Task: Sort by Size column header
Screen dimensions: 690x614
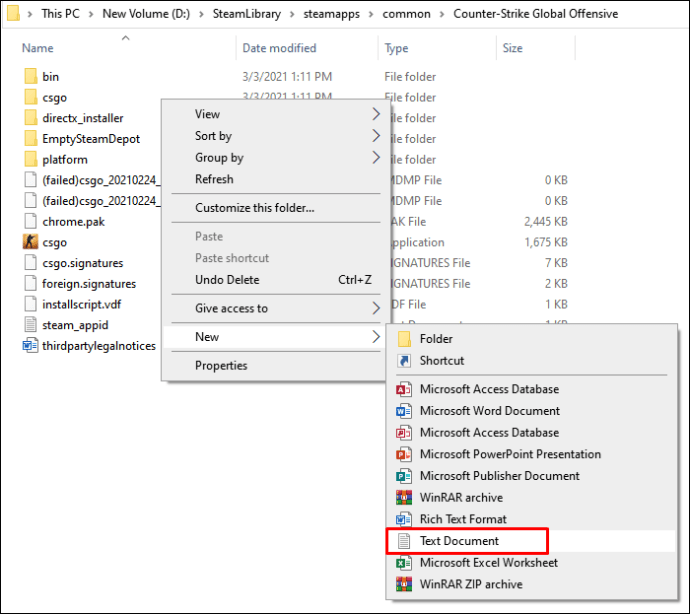Action: pyautogui.click(x=512, y=48)
